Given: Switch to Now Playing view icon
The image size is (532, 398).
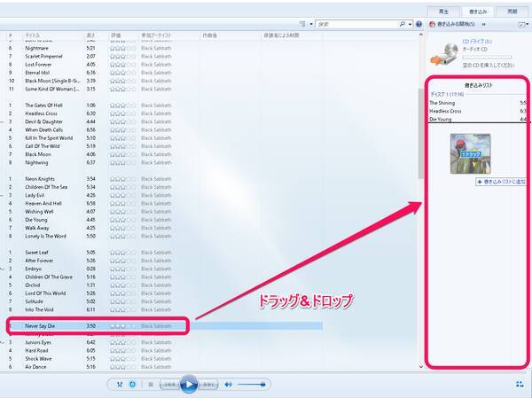Looking at the screenshot, I should tap(520, 384).
